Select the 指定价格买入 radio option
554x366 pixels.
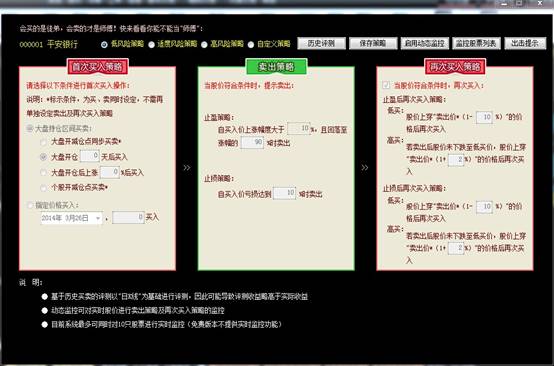30,205
